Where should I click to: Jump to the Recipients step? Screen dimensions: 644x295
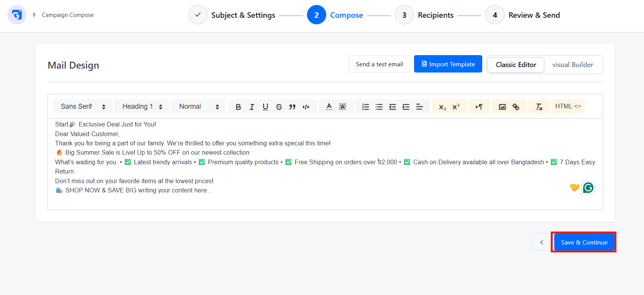(424, 15)
